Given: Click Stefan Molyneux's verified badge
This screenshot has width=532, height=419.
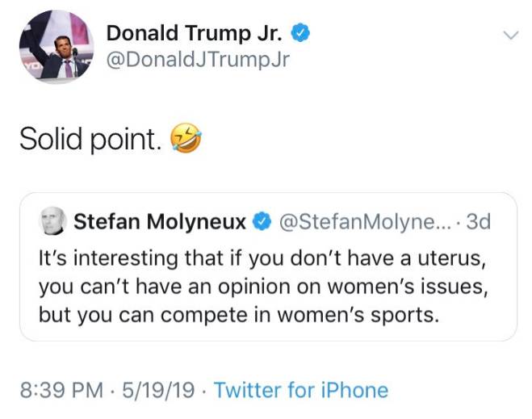Looking at the screenshot, I should point(263,220).
